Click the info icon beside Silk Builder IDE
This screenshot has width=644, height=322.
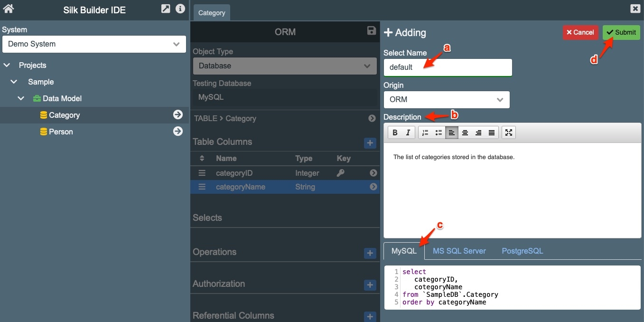coord(180,9)
